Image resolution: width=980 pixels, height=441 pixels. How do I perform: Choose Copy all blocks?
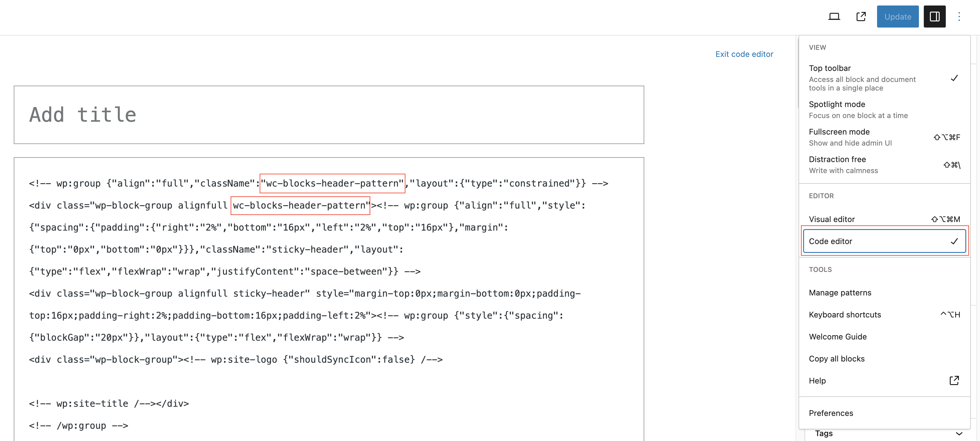[884, 359]
